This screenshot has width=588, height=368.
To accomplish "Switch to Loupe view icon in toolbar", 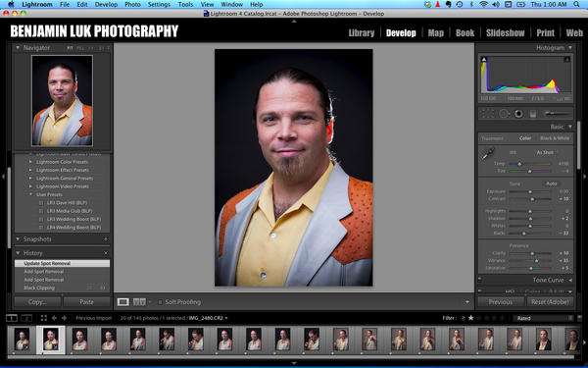I will click(123, 302).
